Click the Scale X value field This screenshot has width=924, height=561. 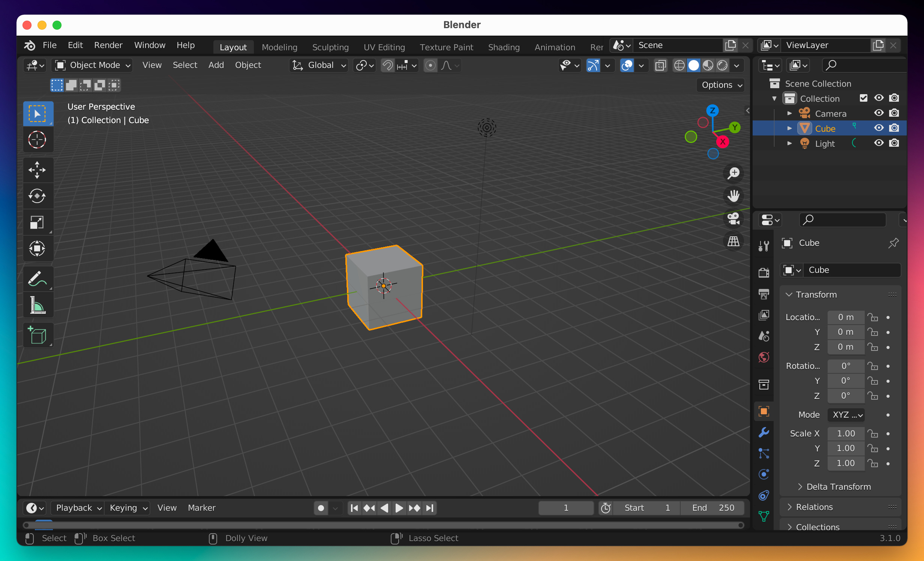[846, 433]
